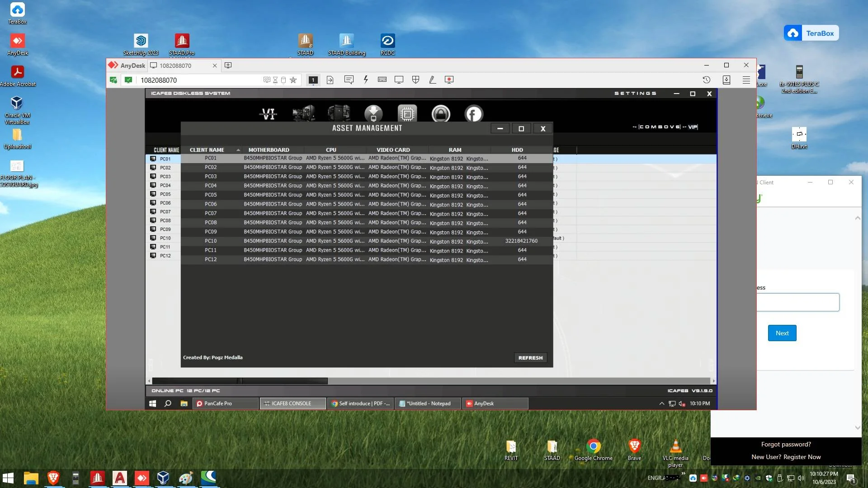This screenshot has width=868, height=488.
Task: Click the AnyDesk address field
Action: coord(199,80)
